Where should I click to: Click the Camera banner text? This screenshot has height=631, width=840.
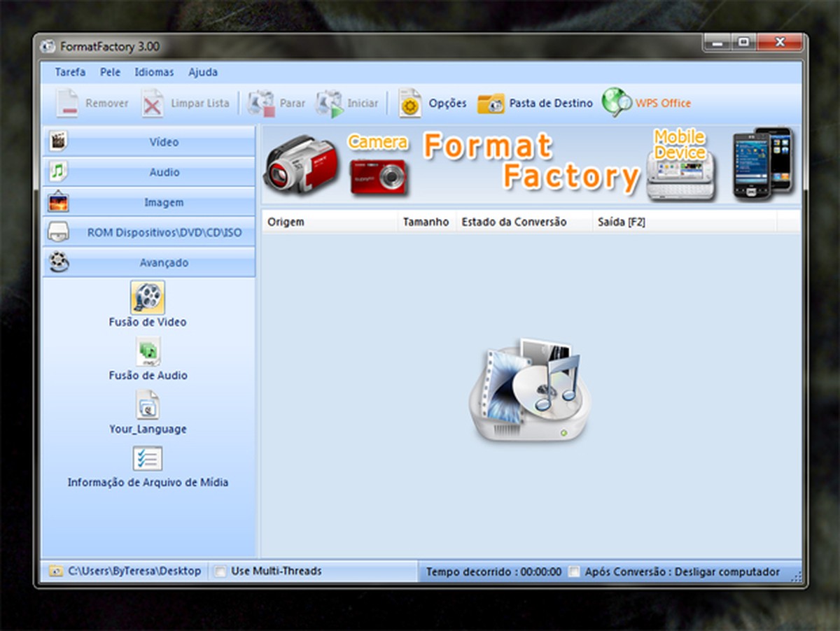click(x=378, y=142)
